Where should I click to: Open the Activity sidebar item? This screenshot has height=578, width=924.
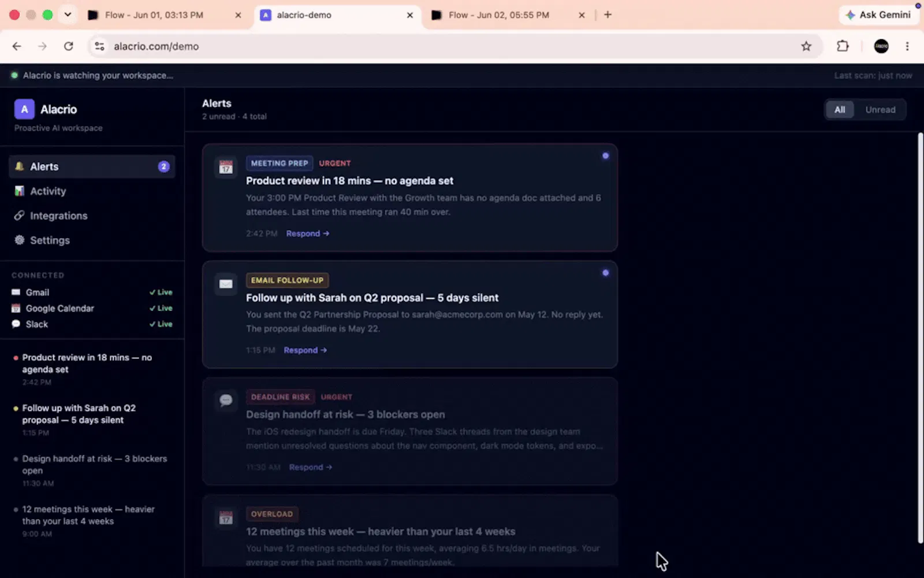92,191
